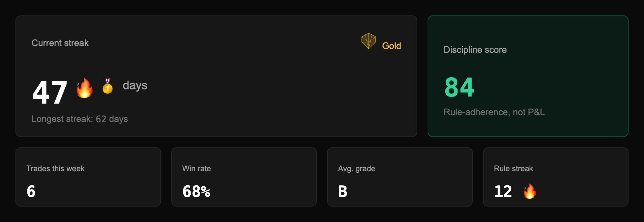Click the green 84 discipline score
Image resolution: width=644 pixels, height=222 pixels.
click(459, 87)
